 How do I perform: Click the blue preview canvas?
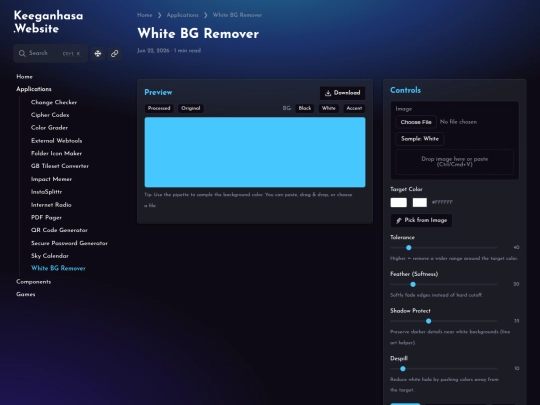(x=255, y=152)
